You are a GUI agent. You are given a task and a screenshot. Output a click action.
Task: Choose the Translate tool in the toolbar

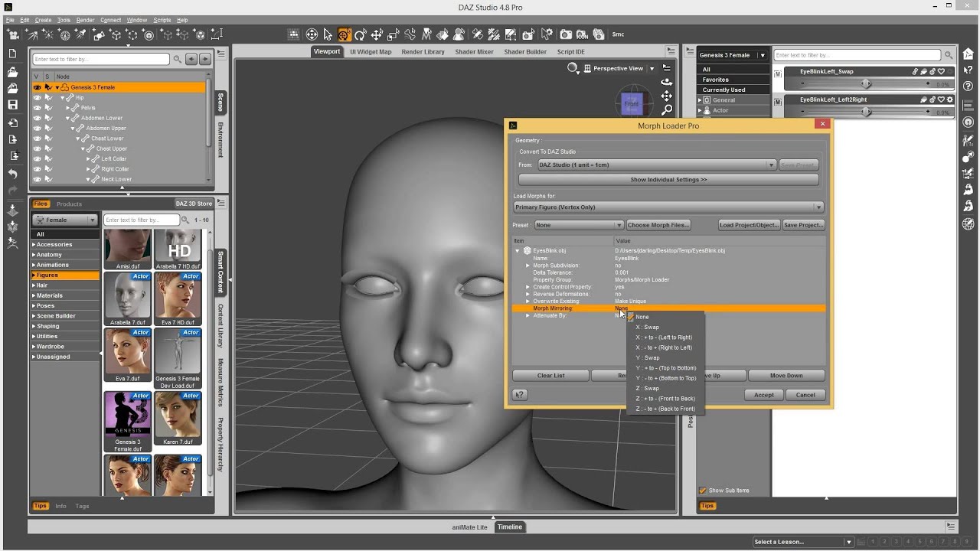pyautogui.click(x=377, y=34)
